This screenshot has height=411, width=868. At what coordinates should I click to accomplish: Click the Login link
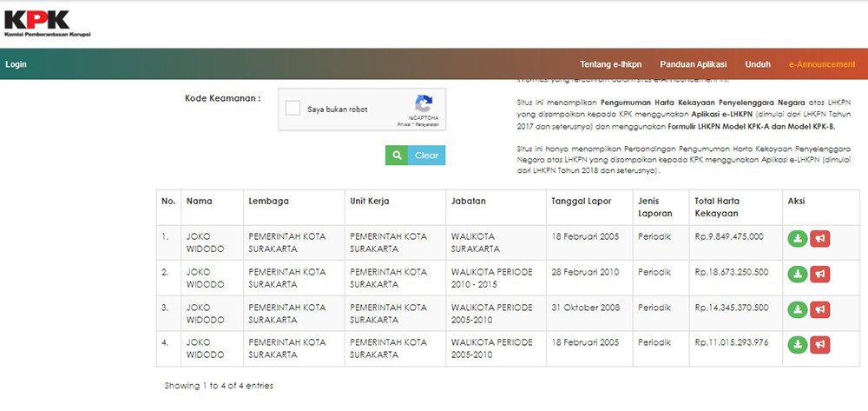[16, 64]
